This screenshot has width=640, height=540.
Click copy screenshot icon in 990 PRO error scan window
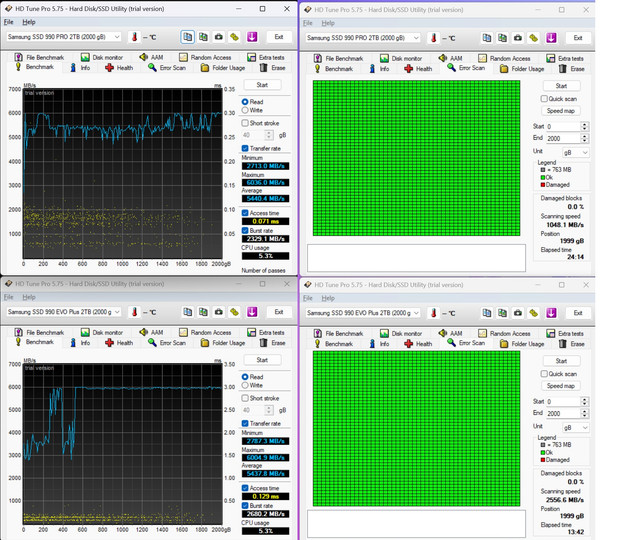[502, 38]
